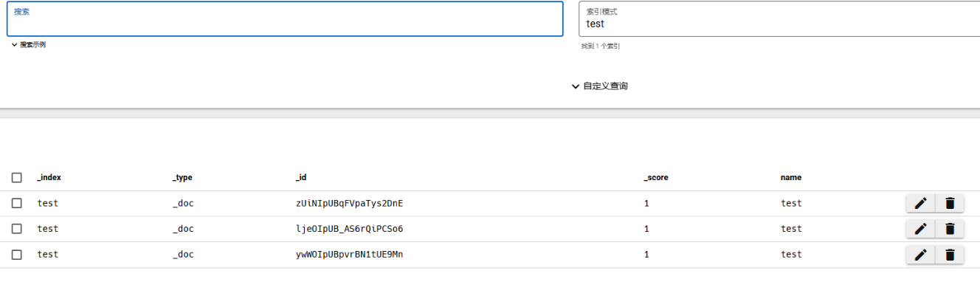Check the row with id ljeOIpUB_AS6rQiPCSo6
Viewport: 980px width, 282px height.
click(x=17, y=229)
